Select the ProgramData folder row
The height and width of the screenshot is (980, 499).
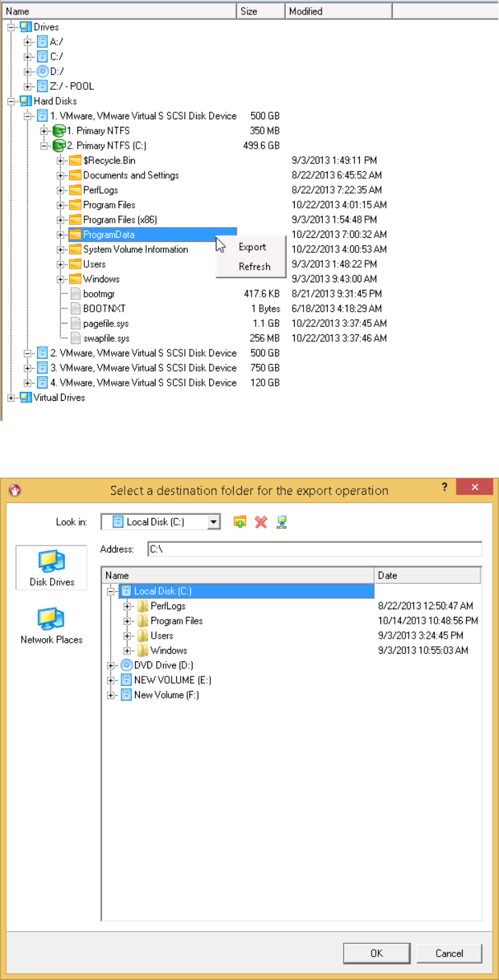(152, 234)
